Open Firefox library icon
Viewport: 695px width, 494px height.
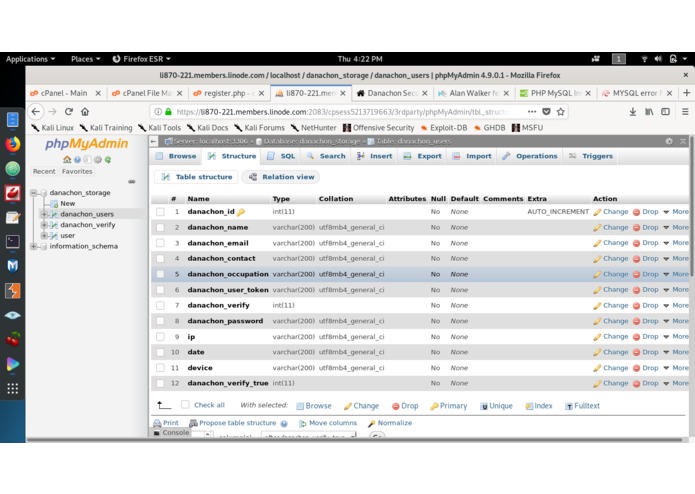[649, 112]
